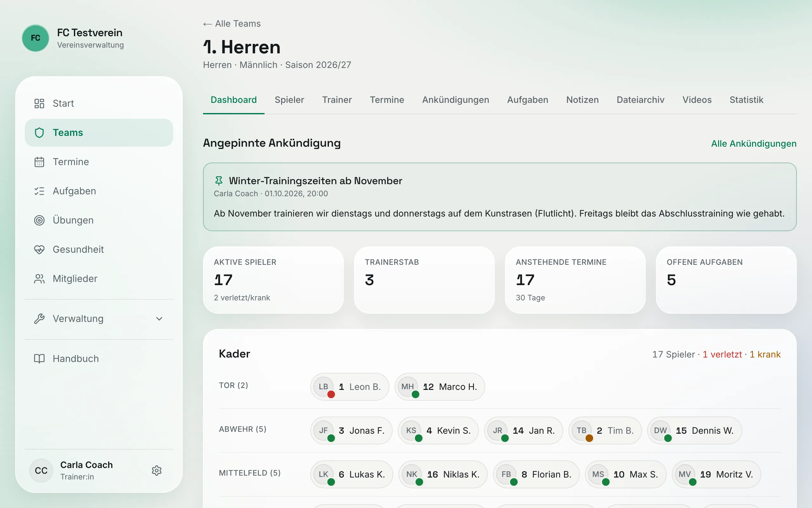Click the JR avatar of Jan R.
The height and width of the screenshot is (508, 812).
pos(497,431)
